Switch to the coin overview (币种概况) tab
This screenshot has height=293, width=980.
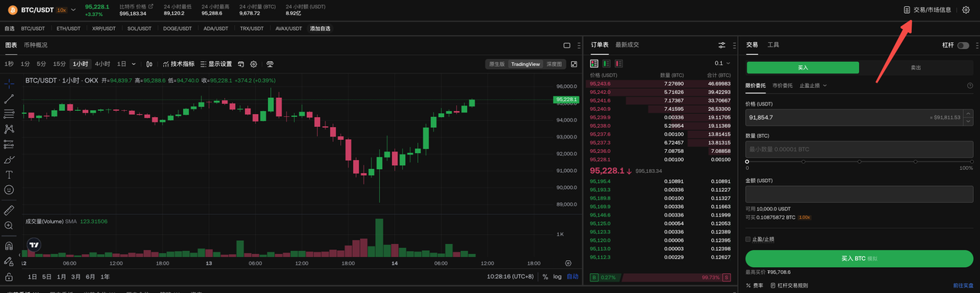35,45
